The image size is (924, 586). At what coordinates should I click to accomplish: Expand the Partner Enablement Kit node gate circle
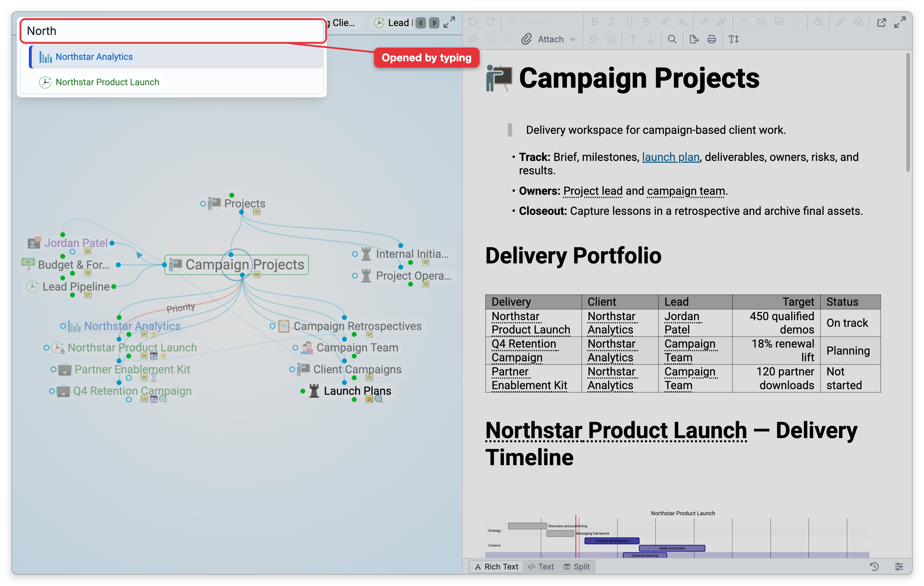[54, 369]
